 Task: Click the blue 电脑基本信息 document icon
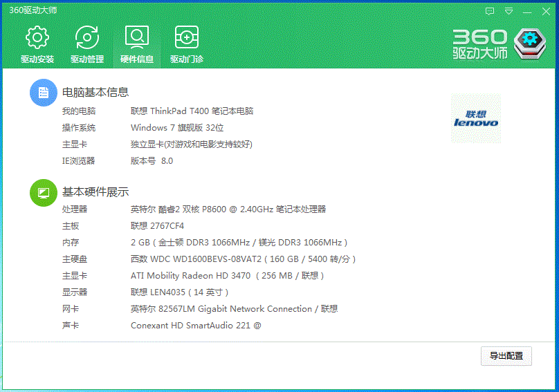click(43, 93)
